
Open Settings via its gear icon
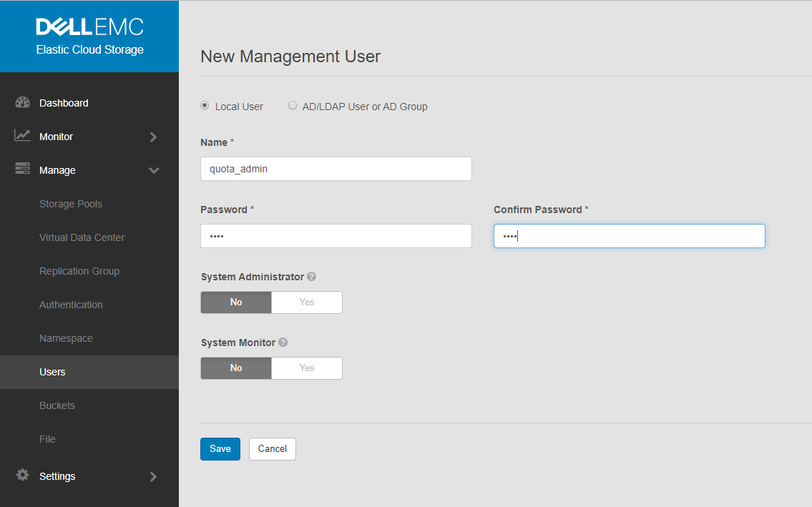tap(22, 476)
